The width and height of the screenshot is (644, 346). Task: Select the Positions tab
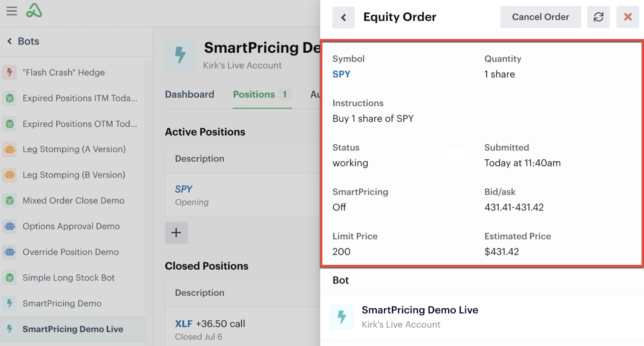(254, 94)
